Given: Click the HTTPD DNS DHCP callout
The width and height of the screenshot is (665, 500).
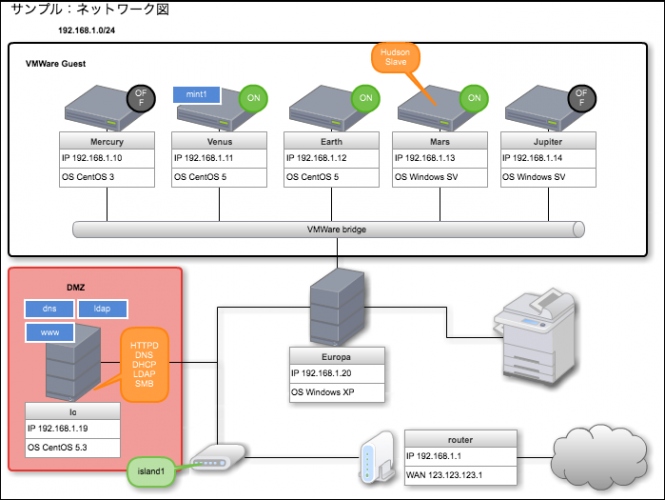Looking at the screenshot, I should pyautogui.click(x=144, y=365).
